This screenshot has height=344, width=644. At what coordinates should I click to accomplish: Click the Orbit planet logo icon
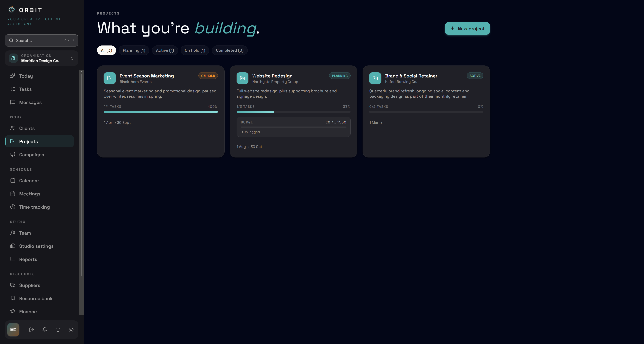pos(11,9)
